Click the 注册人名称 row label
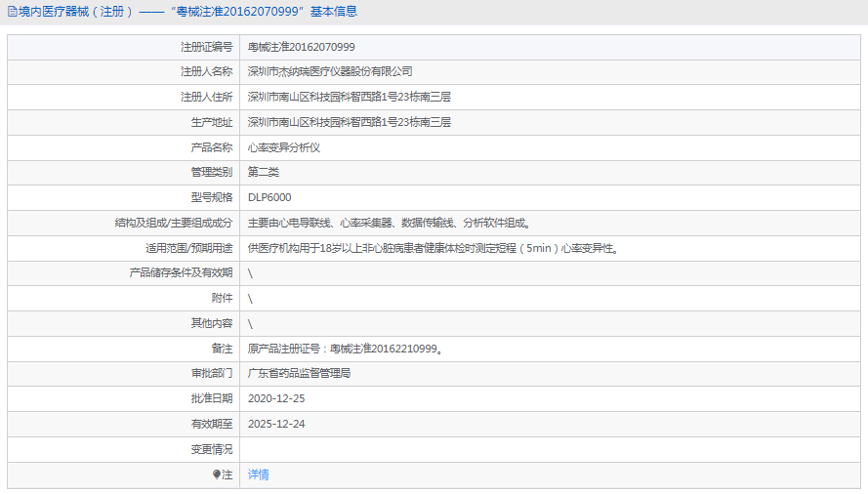The width and height of the screenshot is (868, 495). (206, 71)
